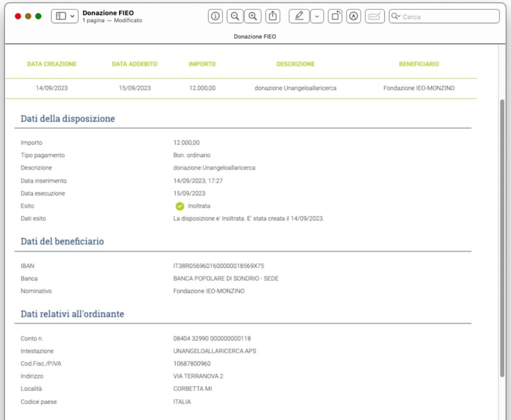511x420 pixels.
Task: Click the Tipo pagamento label
Action: point(43,155)
